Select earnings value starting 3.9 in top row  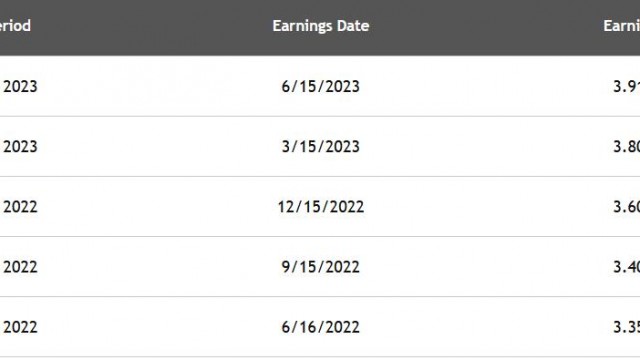[627, 87]
